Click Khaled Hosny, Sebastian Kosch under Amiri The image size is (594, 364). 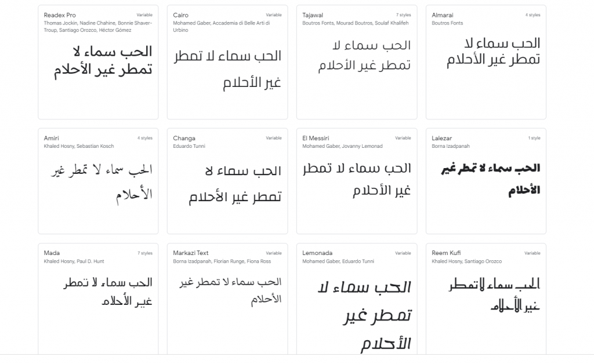pos(79,146)
